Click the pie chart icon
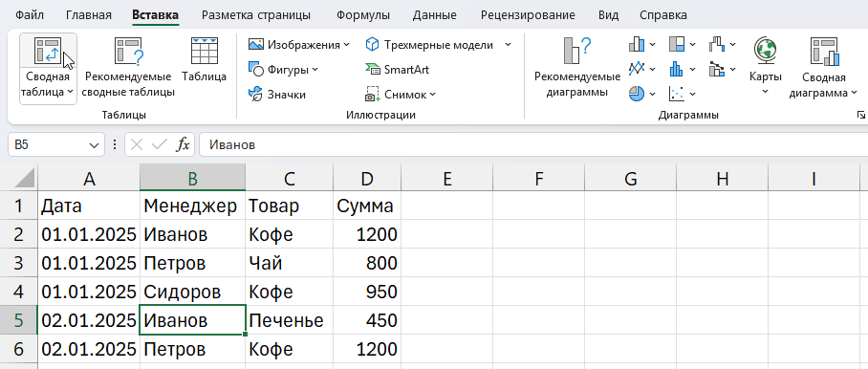The width and height of the screenshot is (868, 369). [x=638, y=94]
